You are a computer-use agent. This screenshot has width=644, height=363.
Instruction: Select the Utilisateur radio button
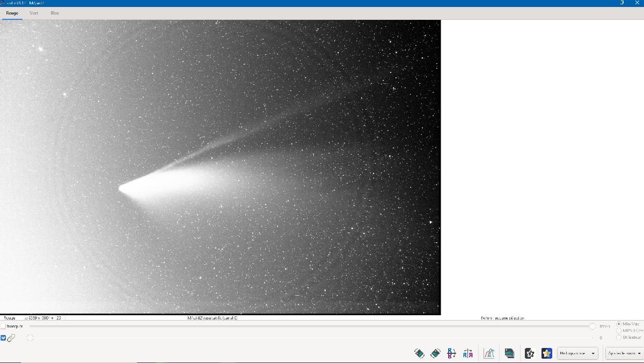tap(619, 337)
